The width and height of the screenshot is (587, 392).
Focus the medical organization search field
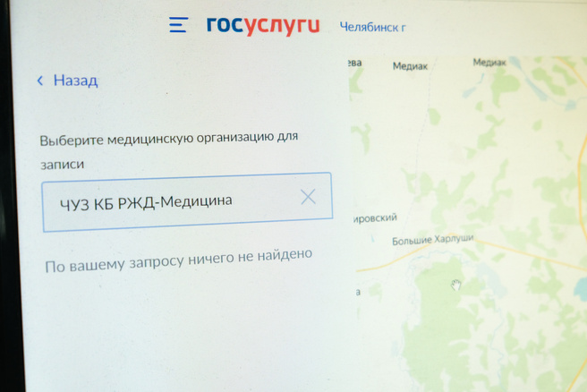tap(187, 202)
